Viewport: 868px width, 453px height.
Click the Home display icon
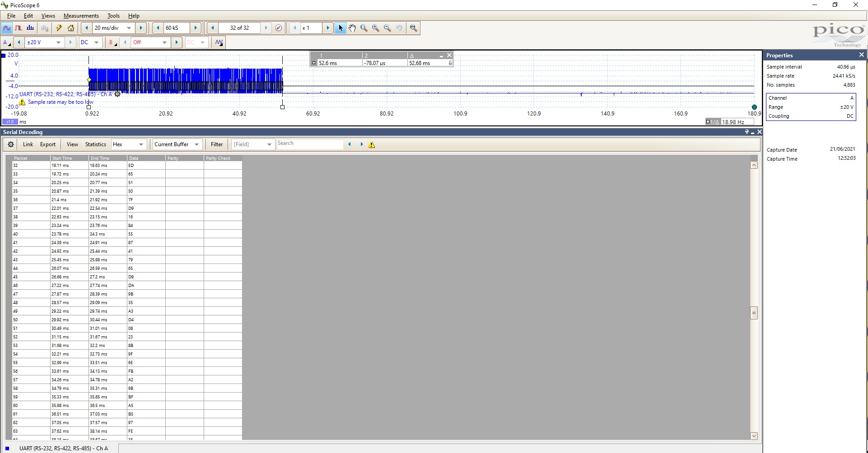(x=71, y=28)
